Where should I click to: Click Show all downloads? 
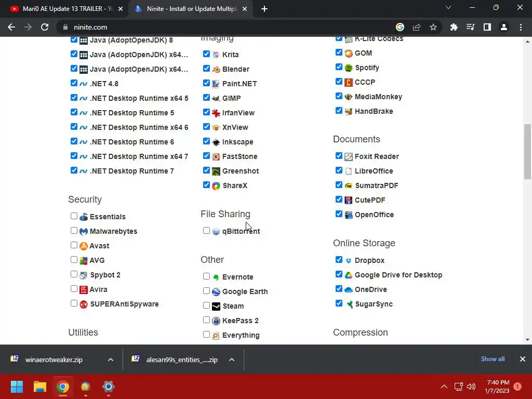point(493,359)
